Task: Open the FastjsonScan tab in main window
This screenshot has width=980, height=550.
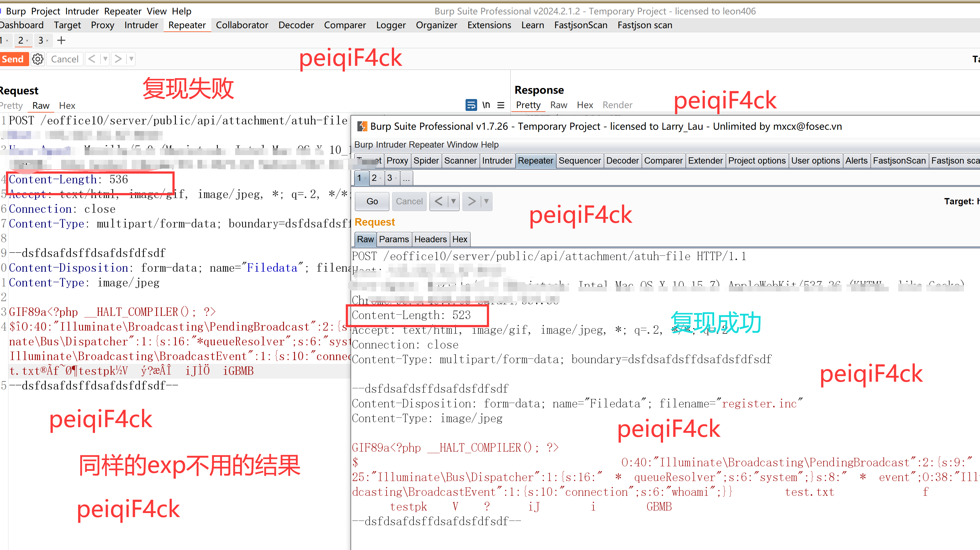Action: pos(581,25)
